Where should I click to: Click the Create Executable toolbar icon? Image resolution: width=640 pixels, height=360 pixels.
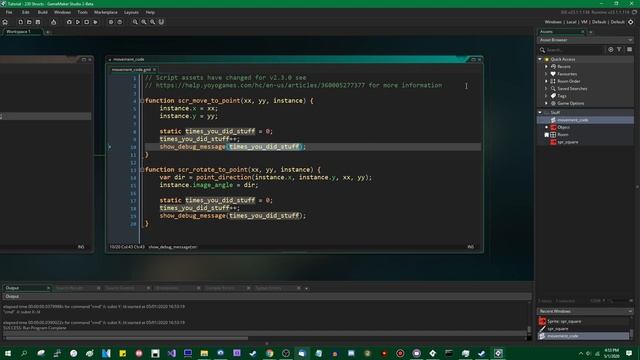[x=53, y=22]
